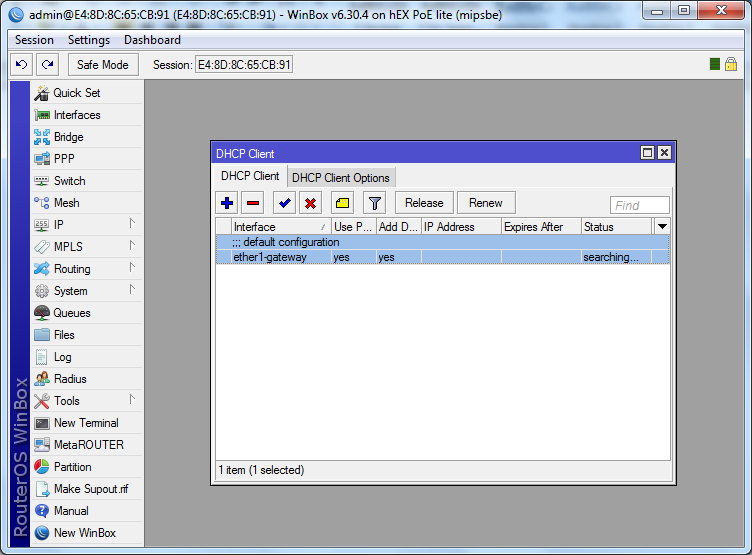752x555 pixels.
Task: Click the Use P... column header
Action: coord(353,227)
